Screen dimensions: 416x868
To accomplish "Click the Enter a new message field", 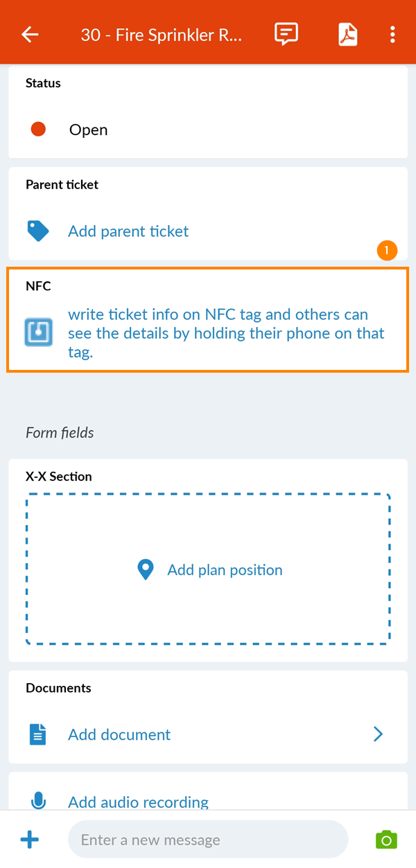I will point(207,839).
